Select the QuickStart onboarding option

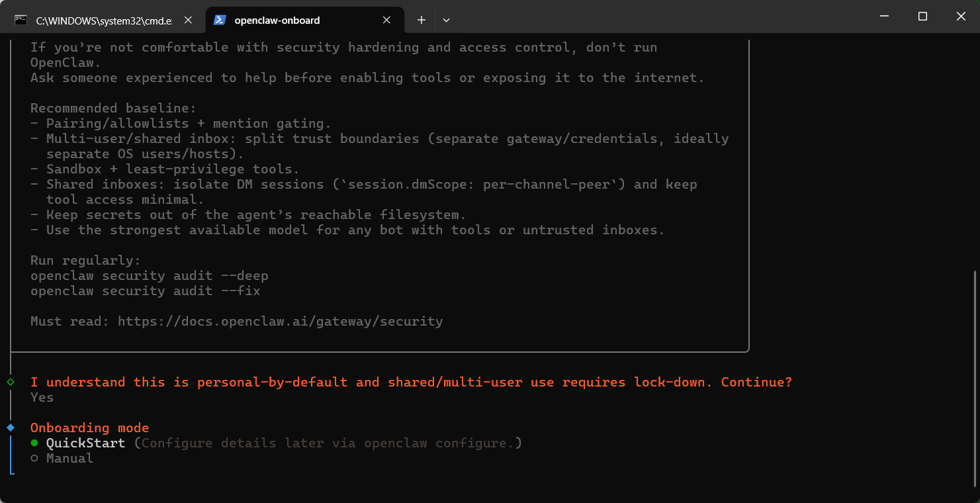[85, 443]
